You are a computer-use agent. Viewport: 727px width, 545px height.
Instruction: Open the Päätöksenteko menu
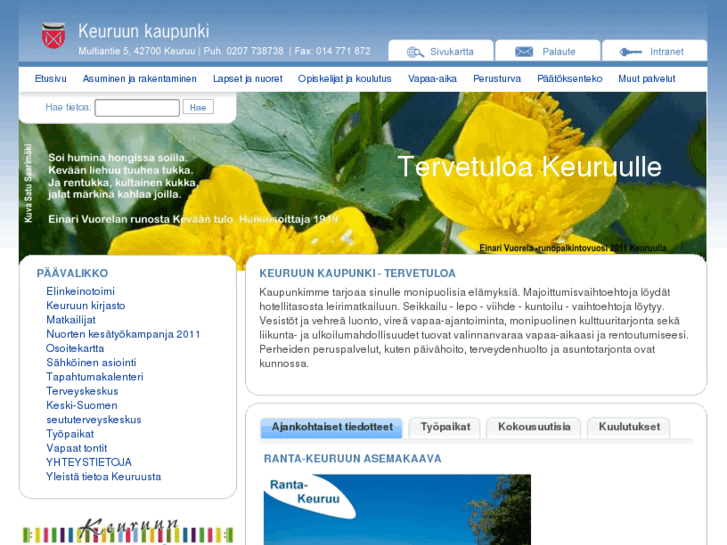coord(569,78)
